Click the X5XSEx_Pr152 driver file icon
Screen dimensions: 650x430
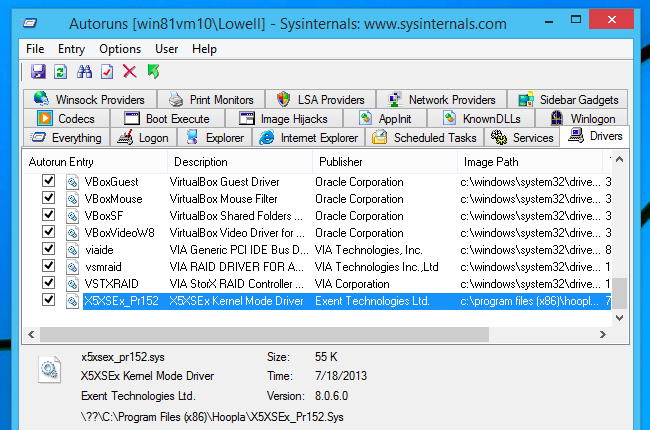click(72, 301)
